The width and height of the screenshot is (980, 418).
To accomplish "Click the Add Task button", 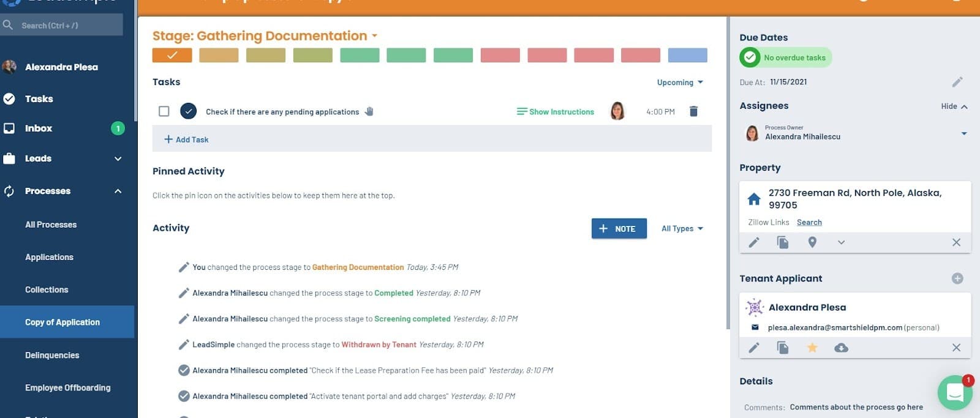I will tap(186, 140).
